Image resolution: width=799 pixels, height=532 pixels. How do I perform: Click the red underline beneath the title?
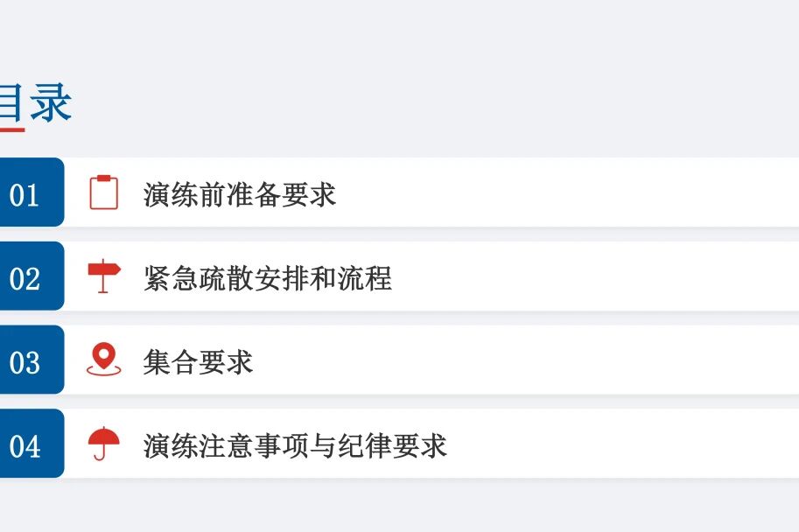point(11,130)
